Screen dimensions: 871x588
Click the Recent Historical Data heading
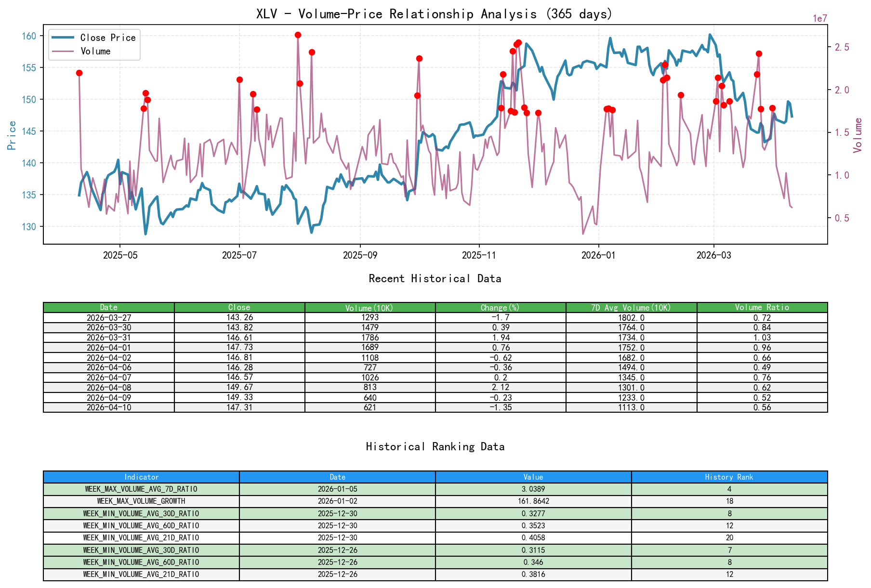[435, 278]
